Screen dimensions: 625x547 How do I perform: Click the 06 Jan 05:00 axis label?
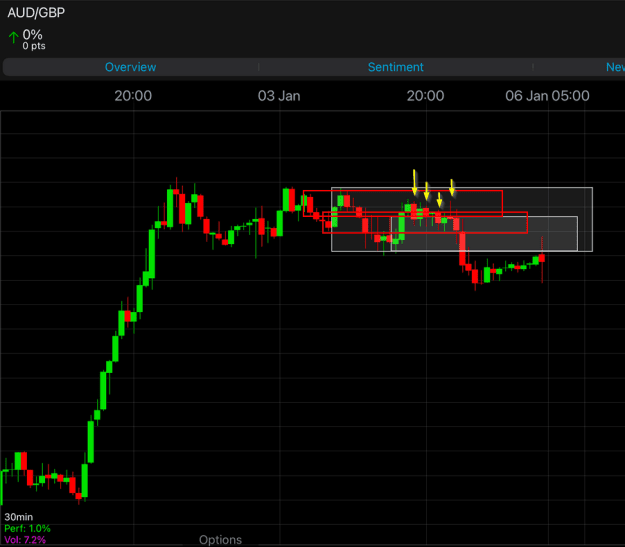(x=547, y=96)
